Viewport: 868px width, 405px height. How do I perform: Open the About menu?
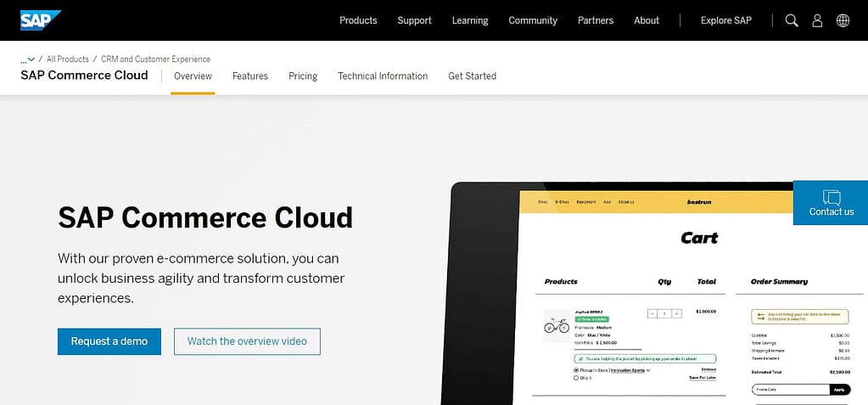pyautogui.click(x=647, y=20)
